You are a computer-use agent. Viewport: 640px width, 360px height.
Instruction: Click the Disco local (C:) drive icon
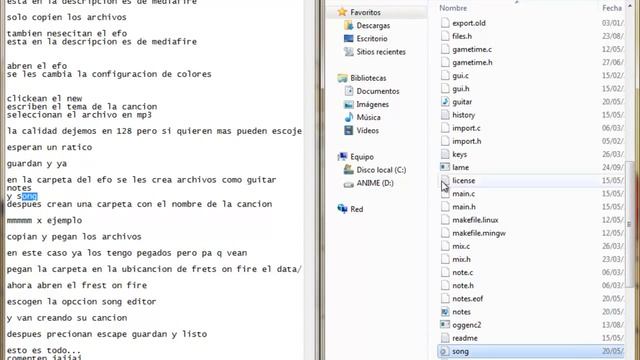(349, 170)
